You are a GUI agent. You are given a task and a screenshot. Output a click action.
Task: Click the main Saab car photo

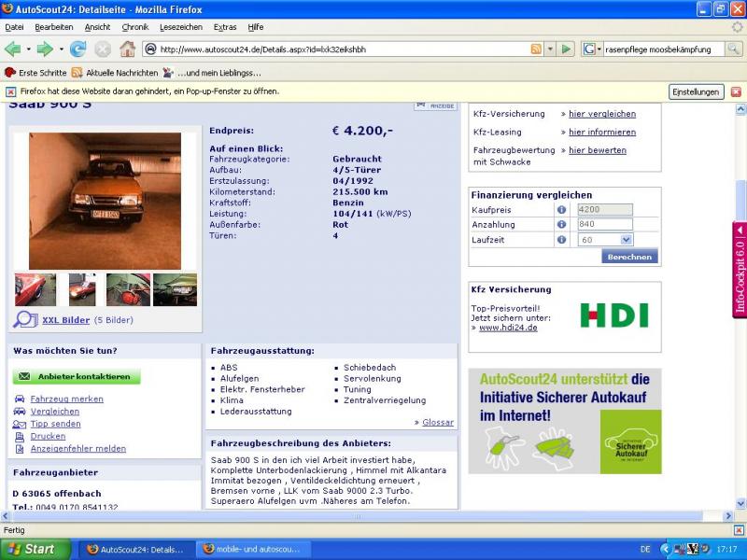105,201
